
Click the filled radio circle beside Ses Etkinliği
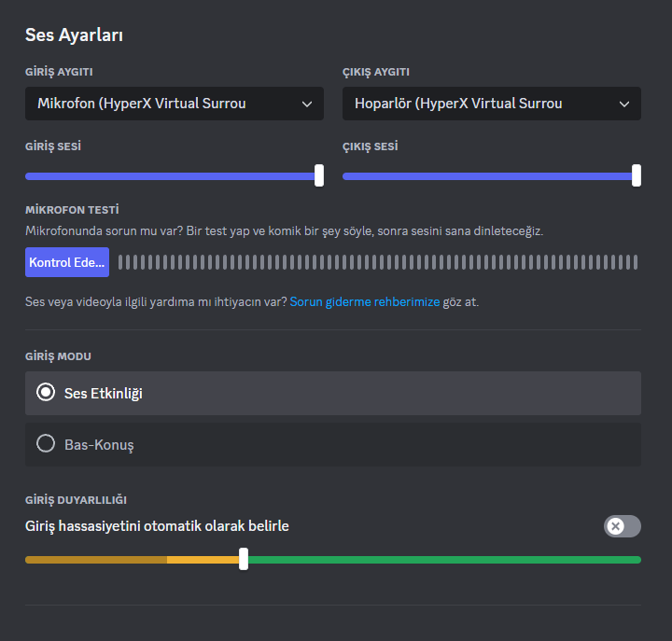(46, 393)
